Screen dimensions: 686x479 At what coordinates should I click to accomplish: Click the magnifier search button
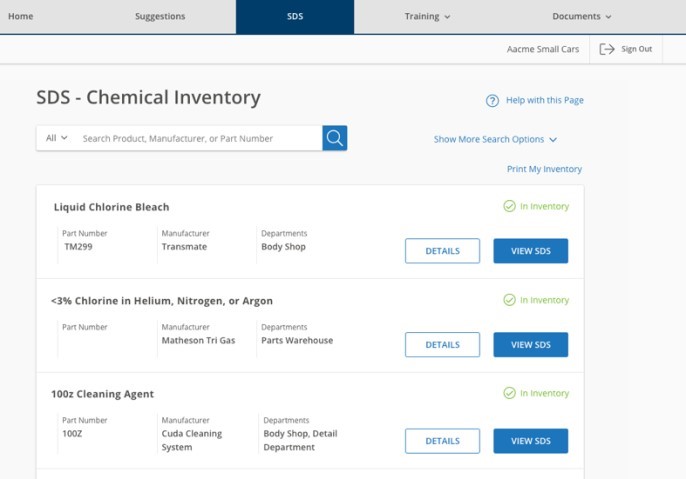(335, 138)
